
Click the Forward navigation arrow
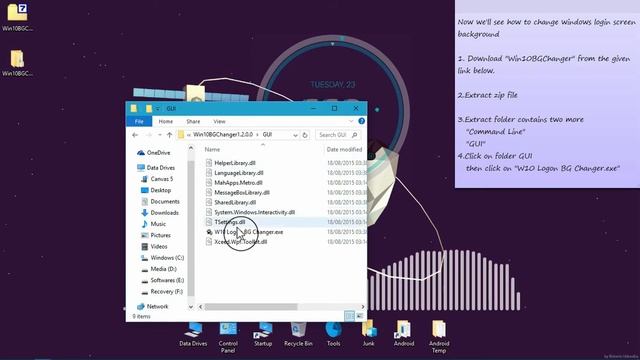point(149,135)
